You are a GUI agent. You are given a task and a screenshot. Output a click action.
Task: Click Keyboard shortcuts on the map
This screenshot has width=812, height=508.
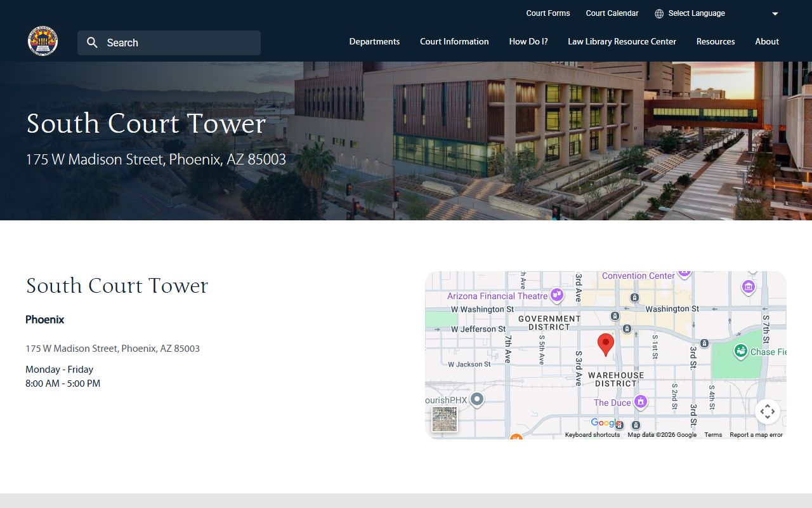[593, 435]
